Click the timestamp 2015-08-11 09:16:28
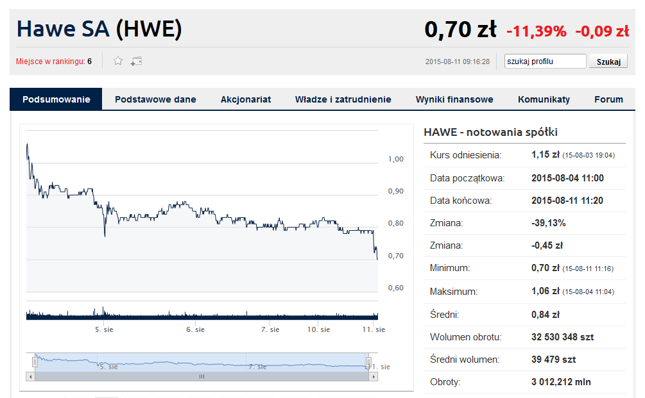 point(457,62)
